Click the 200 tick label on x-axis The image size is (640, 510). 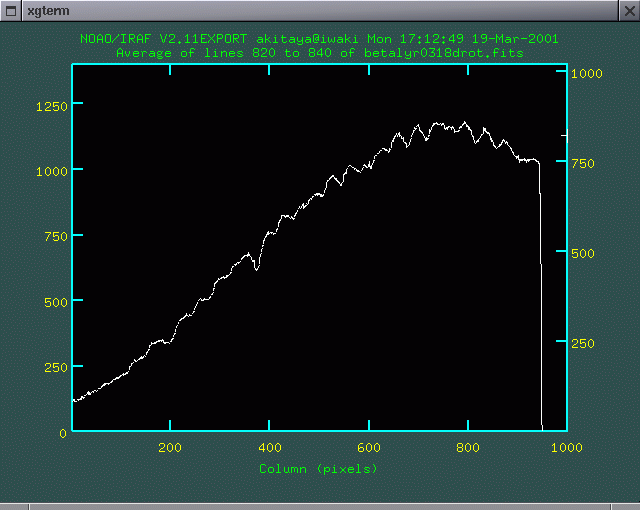[x=170, y=448]
